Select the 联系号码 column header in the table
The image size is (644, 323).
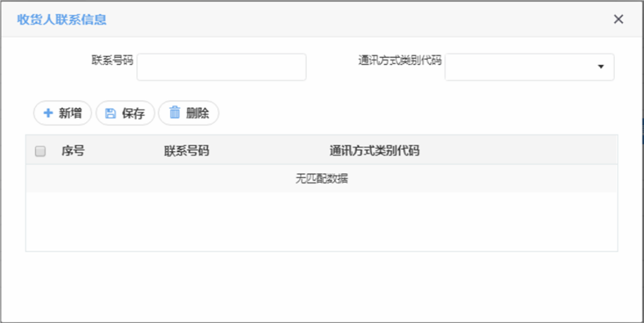tap(186, 151)
